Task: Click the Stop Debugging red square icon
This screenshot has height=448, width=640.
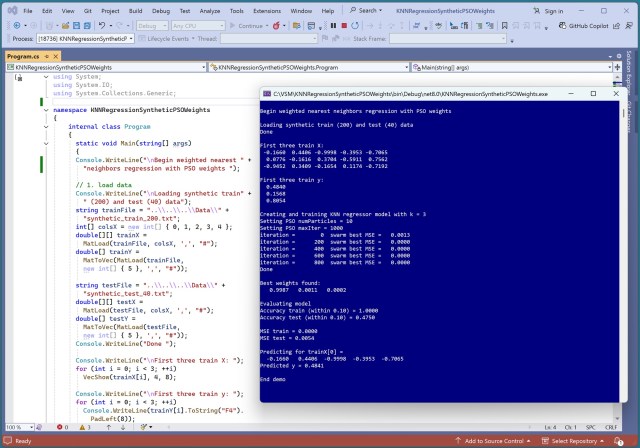Action: 344,25
